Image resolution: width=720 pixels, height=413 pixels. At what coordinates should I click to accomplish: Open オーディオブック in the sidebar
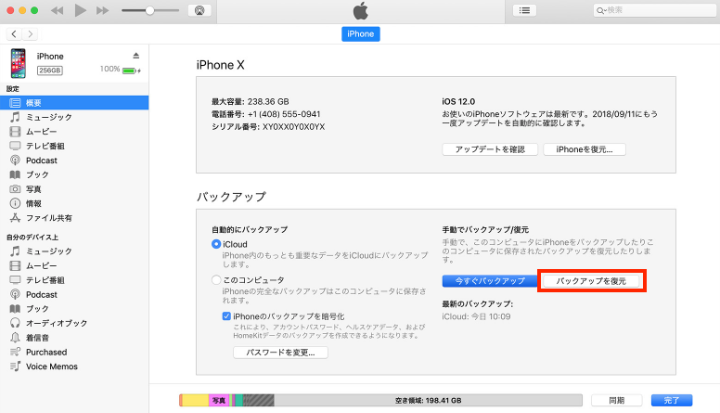click(x=74, y=323)
